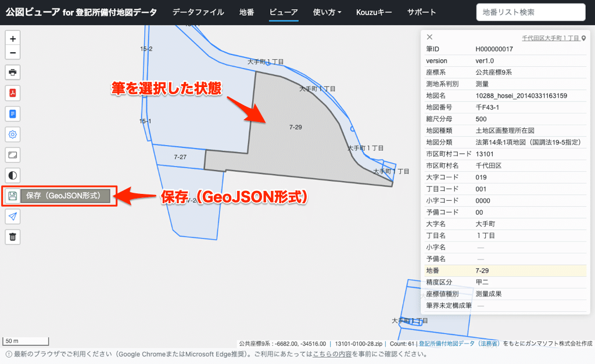The height and width of the screenshot is (364, 595).
Task: Click 地図番号 value 千F43-1
Action: click(488, 107)
